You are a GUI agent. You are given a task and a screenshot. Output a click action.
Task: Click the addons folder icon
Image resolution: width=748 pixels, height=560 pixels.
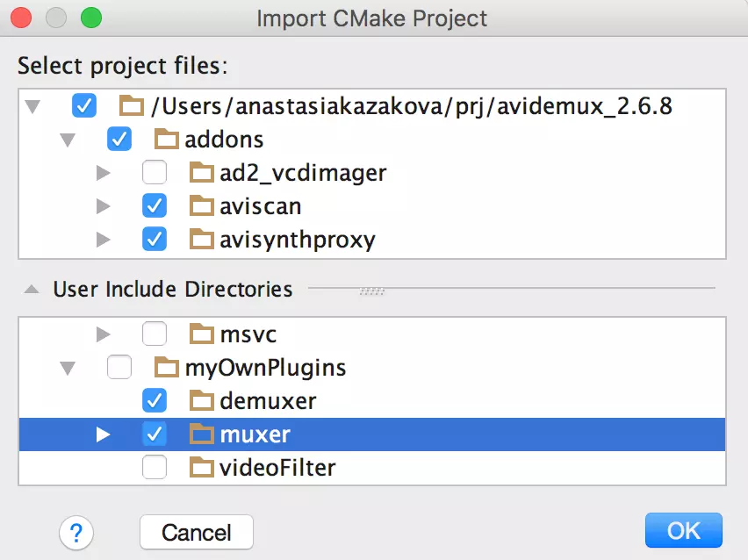coord(167,140)
